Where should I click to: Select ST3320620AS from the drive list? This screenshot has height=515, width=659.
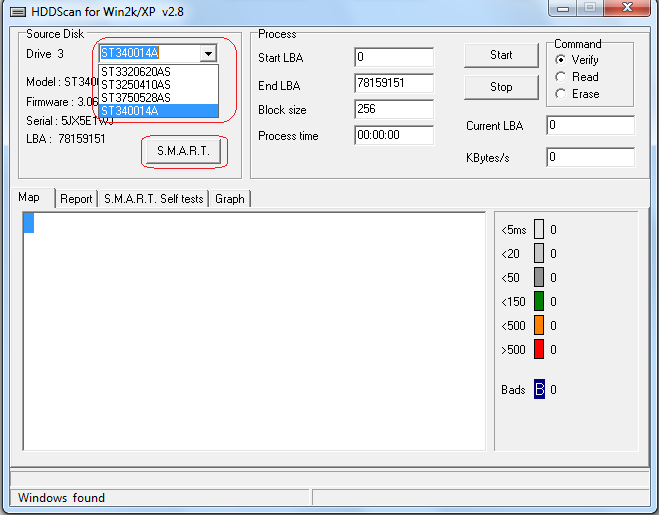158,71
